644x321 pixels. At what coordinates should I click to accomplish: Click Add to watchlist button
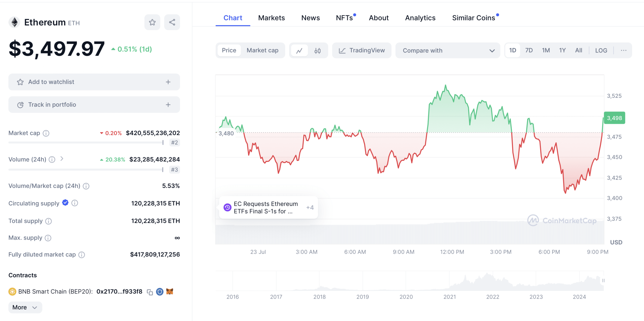coord(94,82)
